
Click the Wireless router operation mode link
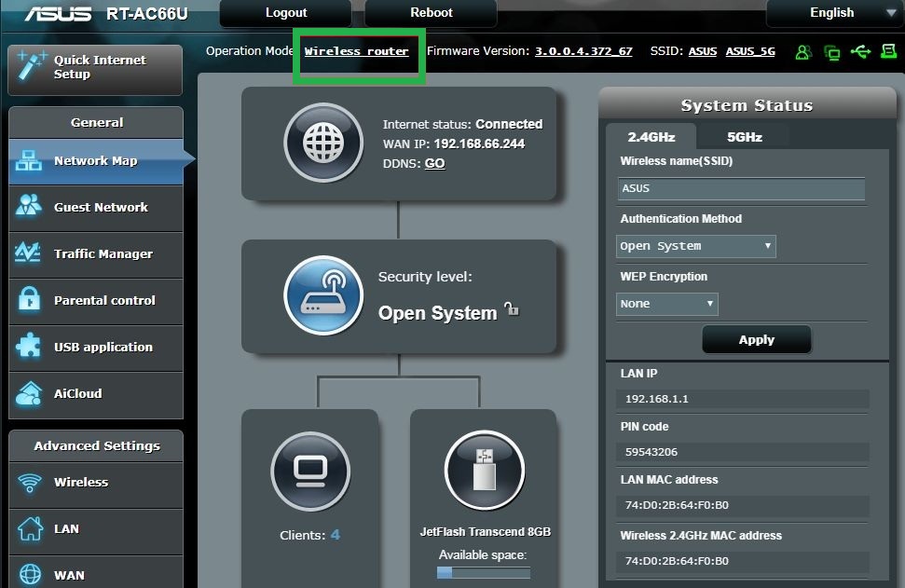tap(357, 51)
